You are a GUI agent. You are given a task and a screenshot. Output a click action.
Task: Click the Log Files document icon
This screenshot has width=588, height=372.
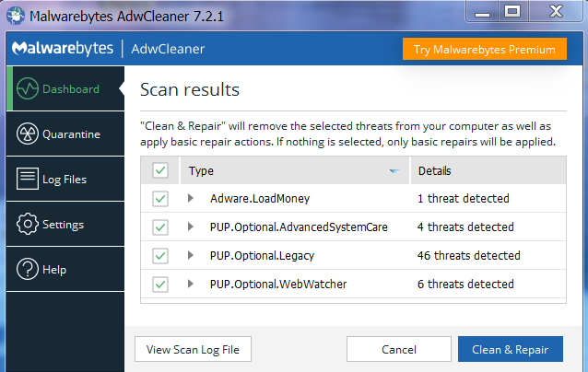click(28, 179)
